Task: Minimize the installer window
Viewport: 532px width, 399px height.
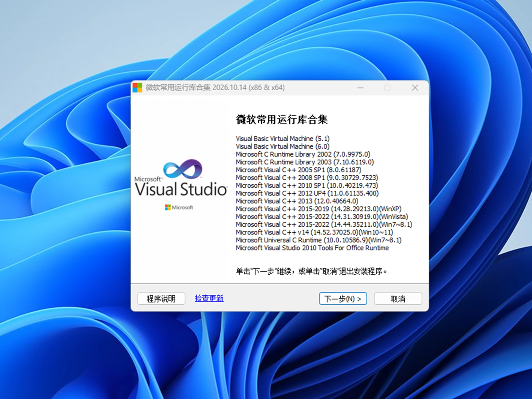Action: point(360,88)
